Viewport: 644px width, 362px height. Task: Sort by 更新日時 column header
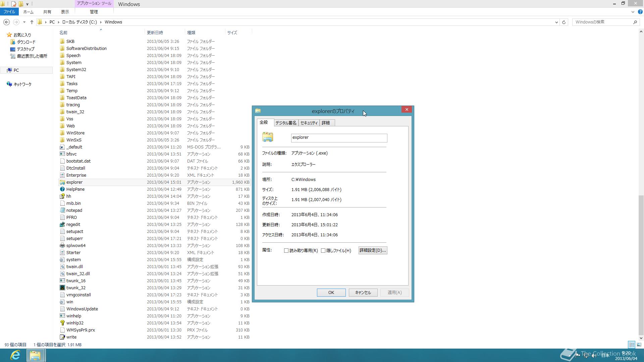tap(165, 33)
